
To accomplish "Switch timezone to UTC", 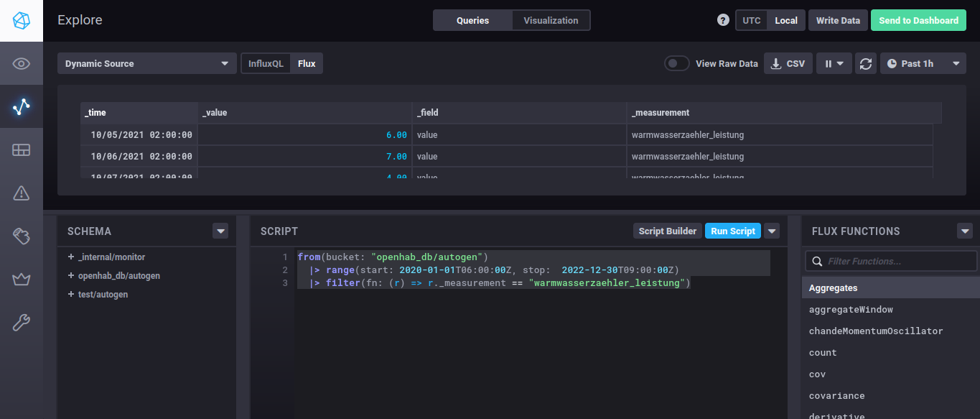I will (x=751, y=20).
